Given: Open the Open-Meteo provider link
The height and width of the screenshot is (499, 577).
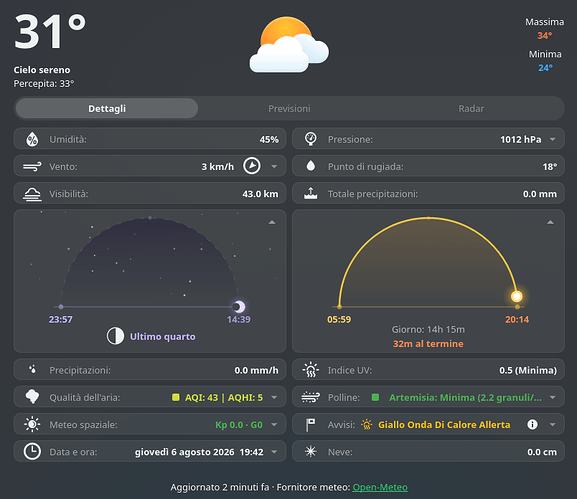Looking at the screenshot, I should click(x=380, y=487).
